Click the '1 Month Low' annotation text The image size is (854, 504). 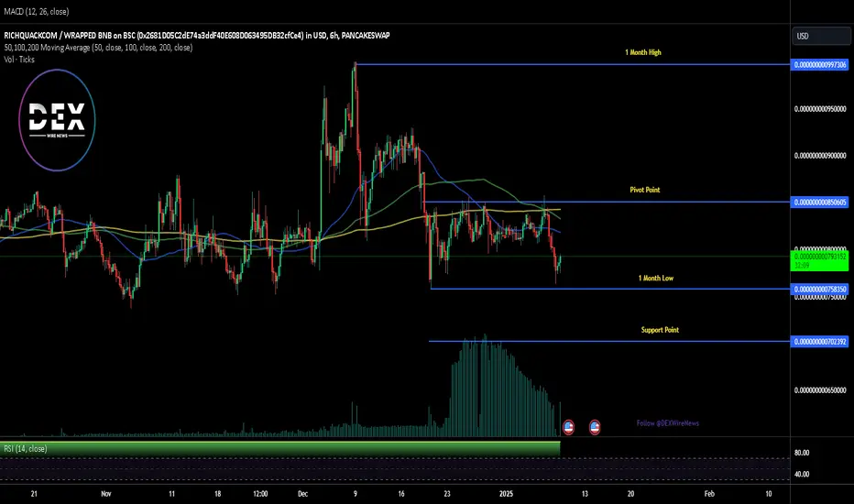(656, 278)
